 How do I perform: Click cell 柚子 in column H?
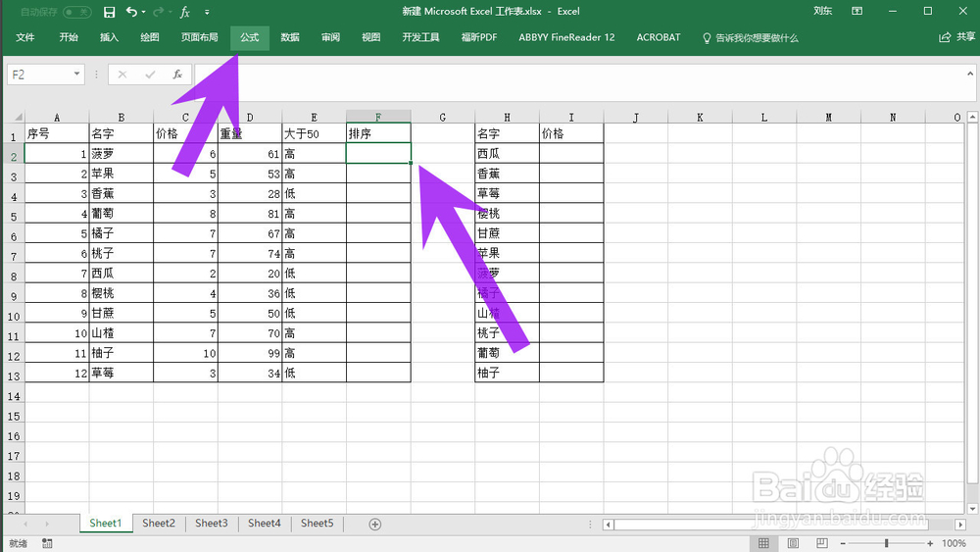[x=507, y=374]
